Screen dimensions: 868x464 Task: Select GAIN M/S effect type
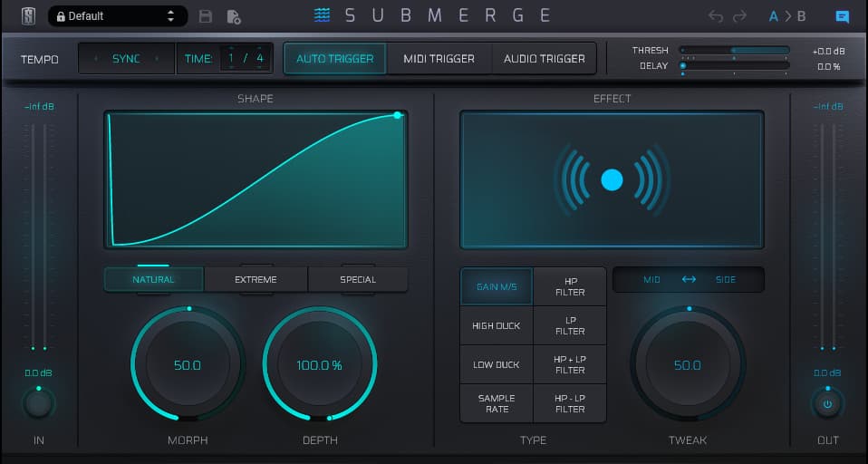point(497,286)
